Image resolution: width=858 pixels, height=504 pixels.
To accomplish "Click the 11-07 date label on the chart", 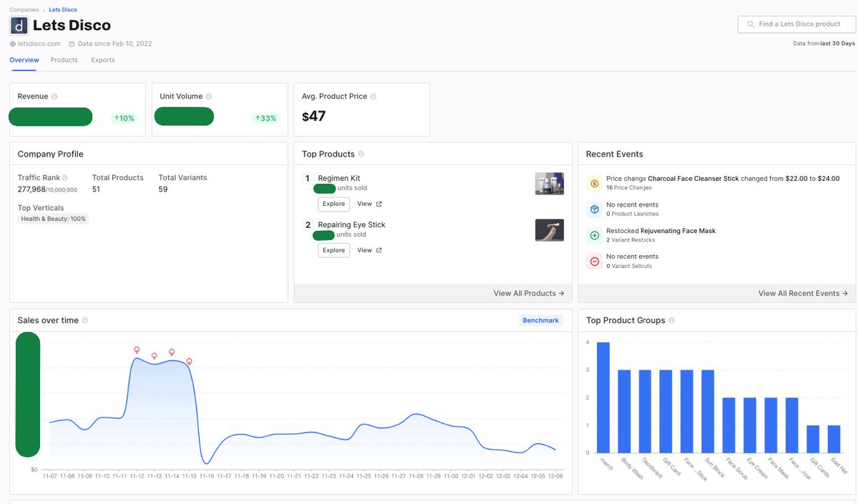I will tap(50, 476).
